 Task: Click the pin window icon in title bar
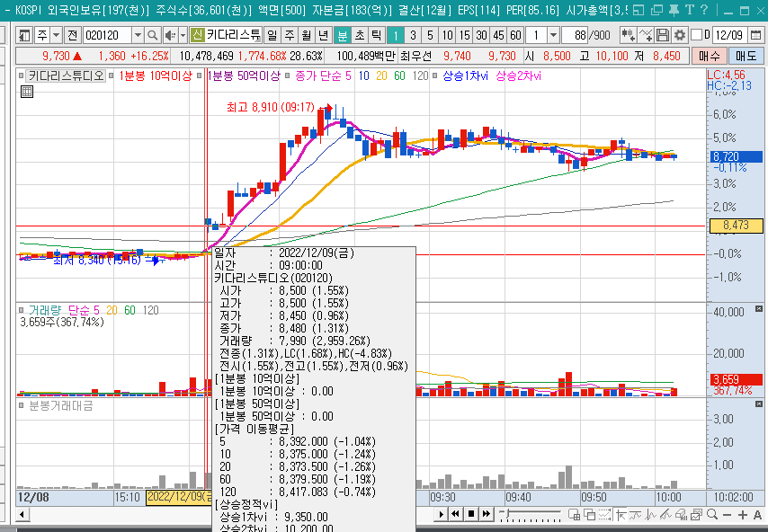[674, 10]
